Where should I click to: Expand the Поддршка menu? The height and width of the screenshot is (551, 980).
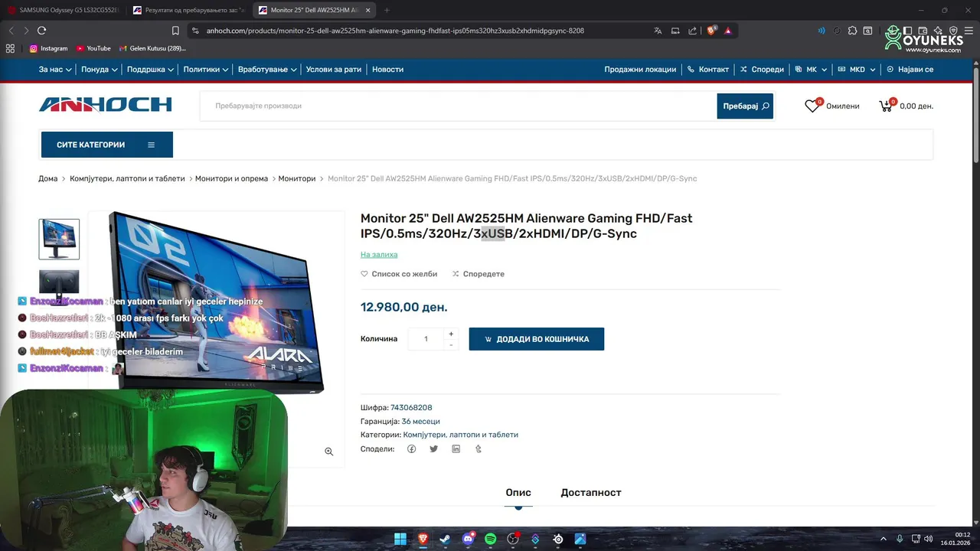[x=150, y=69]
